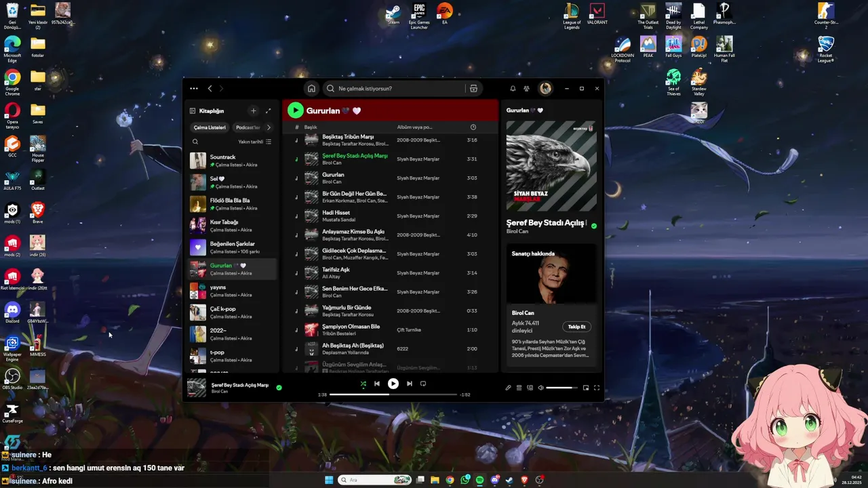868x488 pixels.
Task: Open Steam from the desktop shortcut
Action: coord(393,15)
